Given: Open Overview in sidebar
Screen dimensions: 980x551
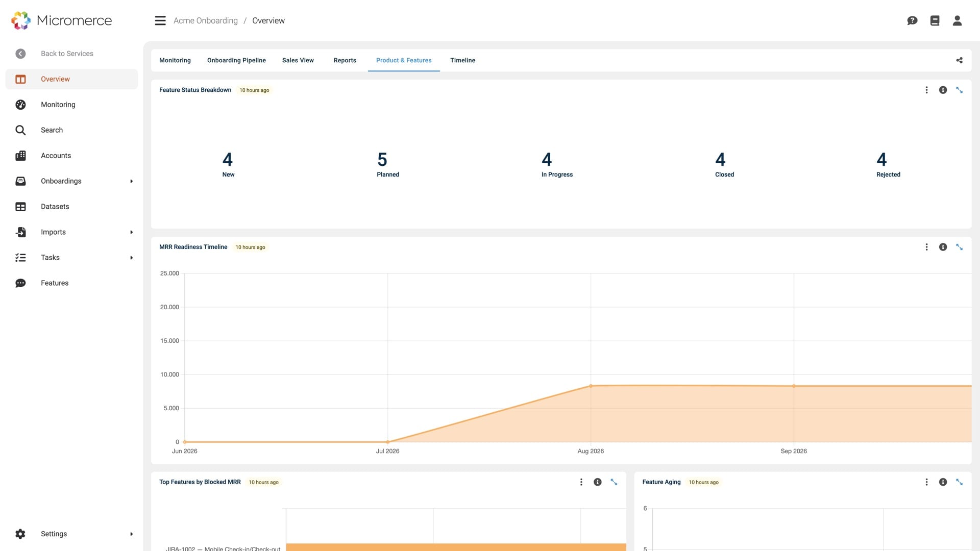Looking at the screenshot, I should [71, 79].
